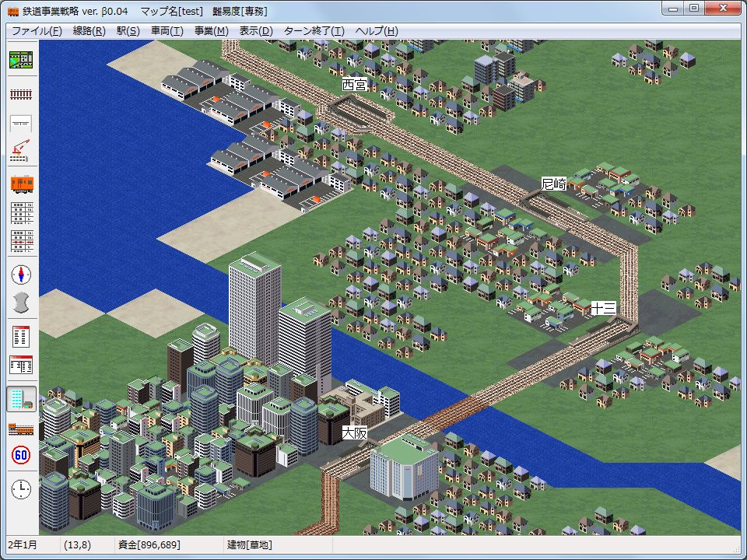The height and width of the screenshot is (560, 747).
Task: Click the orange train car icon
Action: point(21,184)
